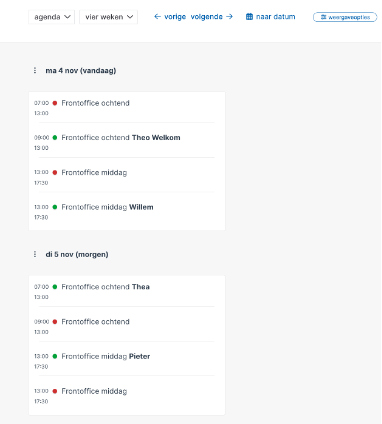Click the green dot beside Willem's middag shift
The height and width of the screenshot is (424, 382).
point(55,207)
